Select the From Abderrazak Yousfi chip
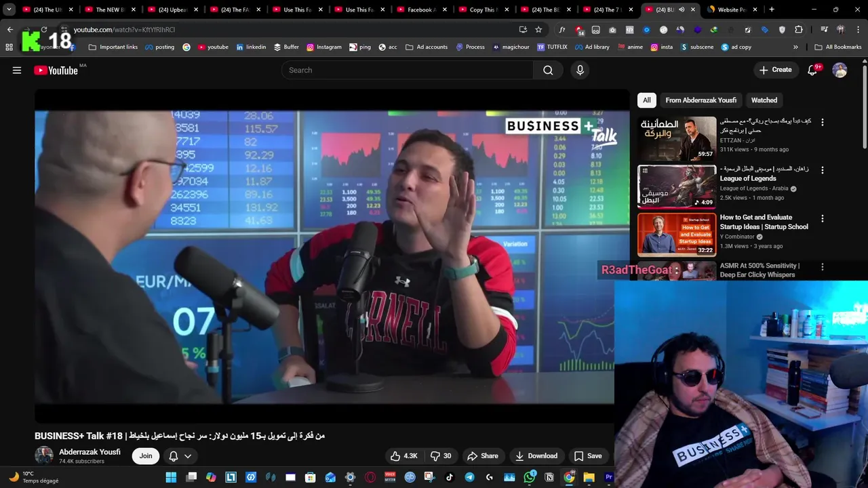Screen dimensions: 868x488 point(701,100)
